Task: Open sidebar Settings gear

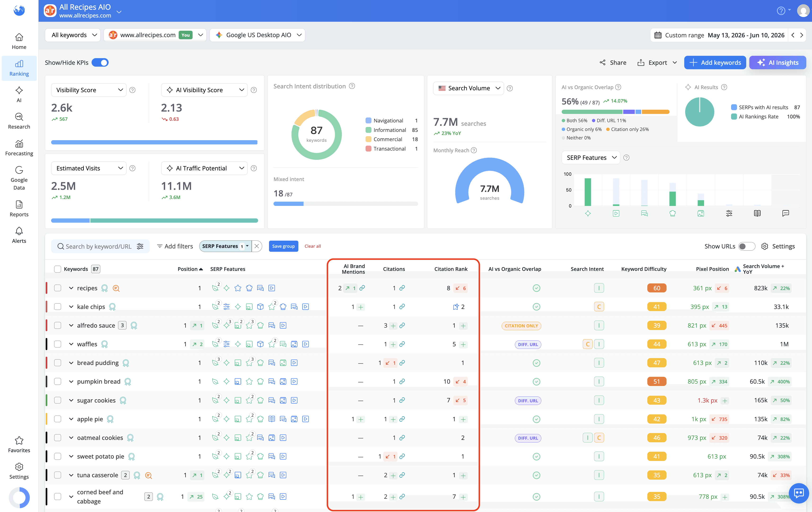Action: click(19, 471)
